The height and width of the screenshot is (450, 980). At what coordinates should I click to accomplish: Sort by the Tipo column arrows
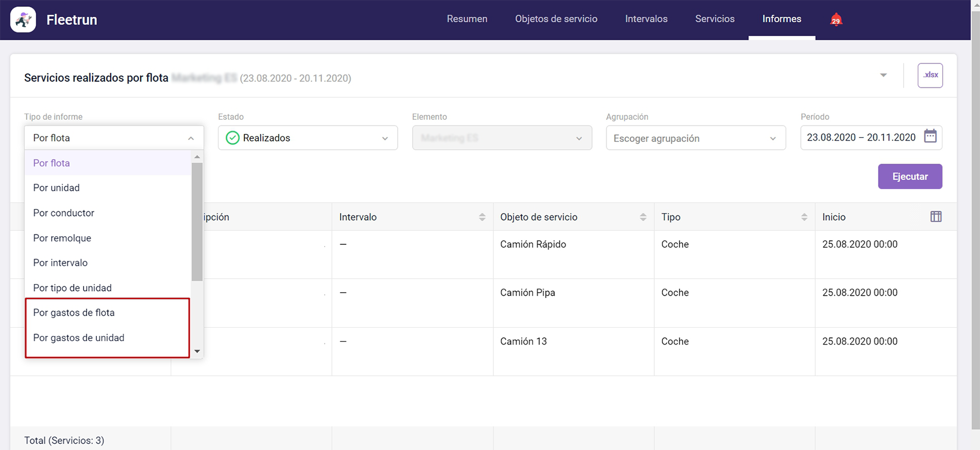point(804,217)
